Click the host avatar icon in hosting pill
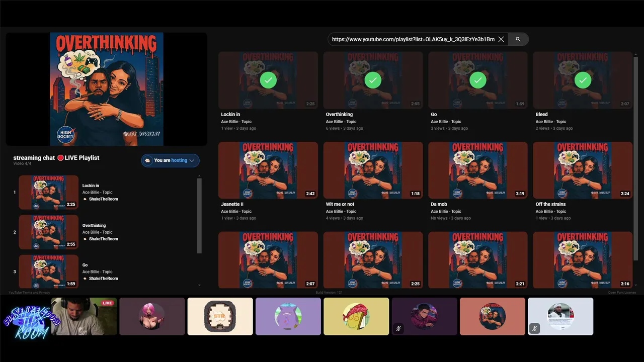 tap(147, 160)
